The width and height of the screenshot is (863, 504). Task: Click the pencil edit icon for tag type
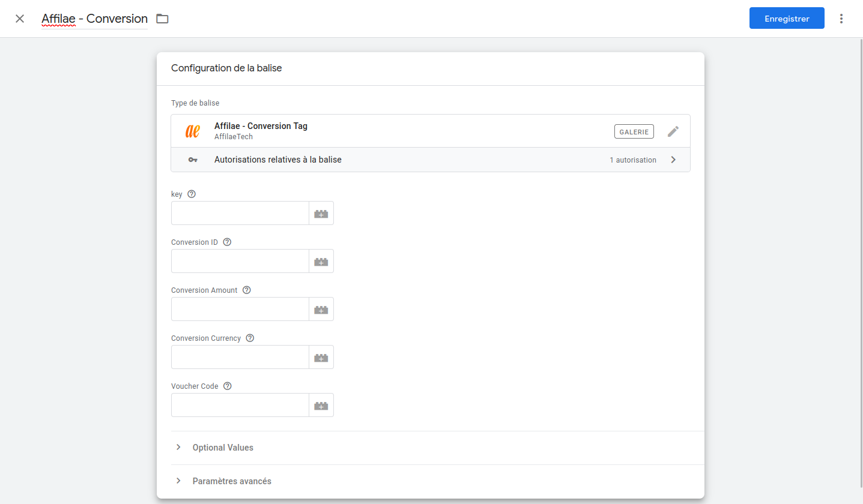coord(673,131)
